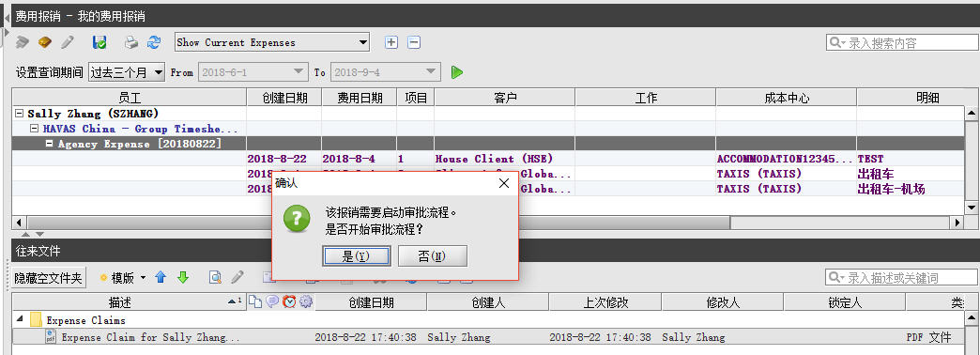The width and height of the screenshot is (980, 355).
Task: Click the 员工 column header
Action: [x=130, y=98]
